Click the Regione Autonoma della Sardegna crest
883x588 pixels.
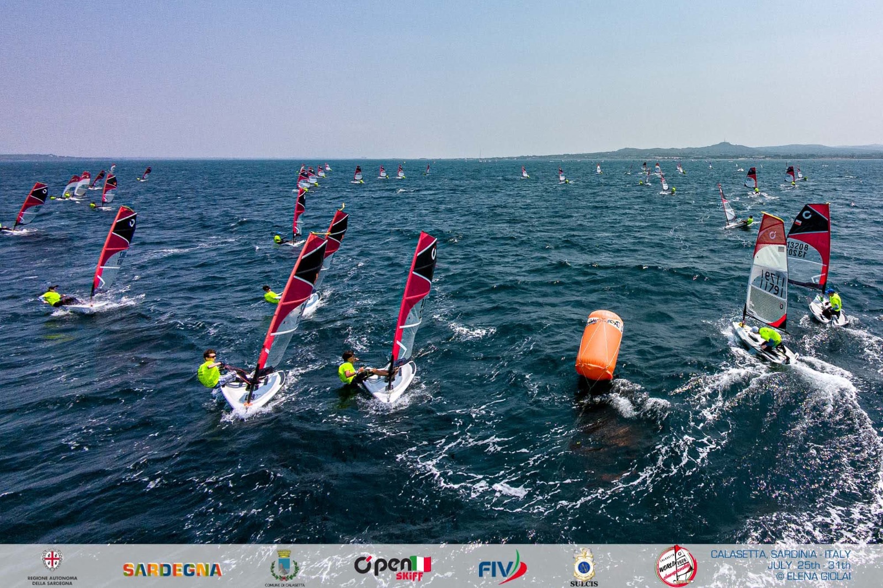click(52, 560)
